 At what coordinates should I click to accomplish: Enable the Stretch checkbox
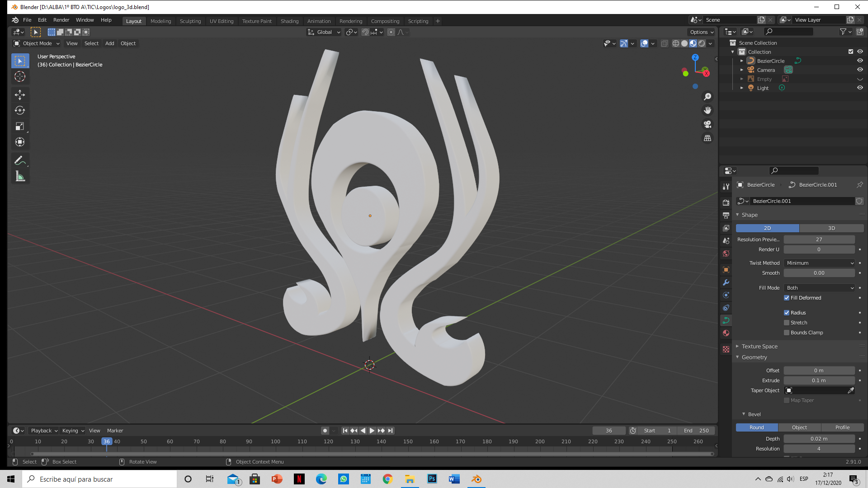(787, 323)
